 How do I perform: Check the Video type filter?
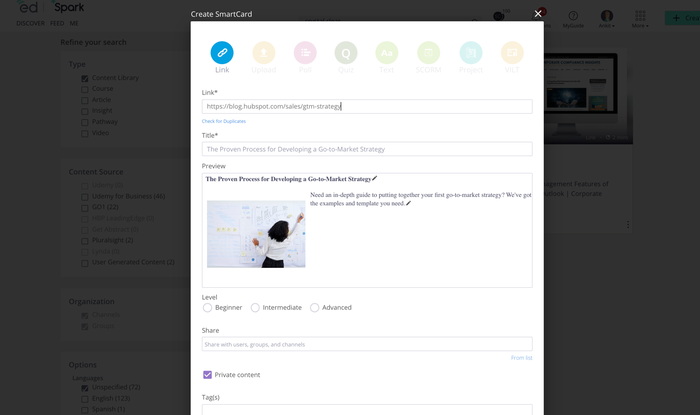click(x=85, y=133)
